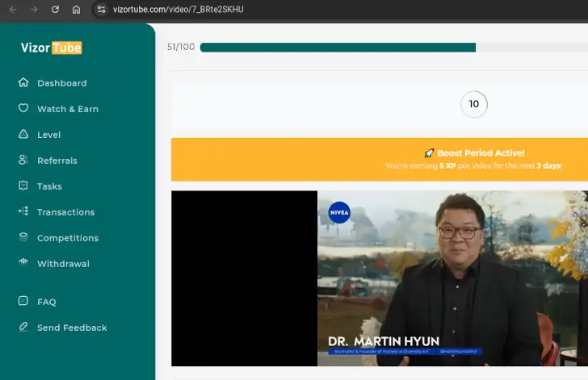Click the browser forward arrow
The image size is (588, 380).
(34, 10)
